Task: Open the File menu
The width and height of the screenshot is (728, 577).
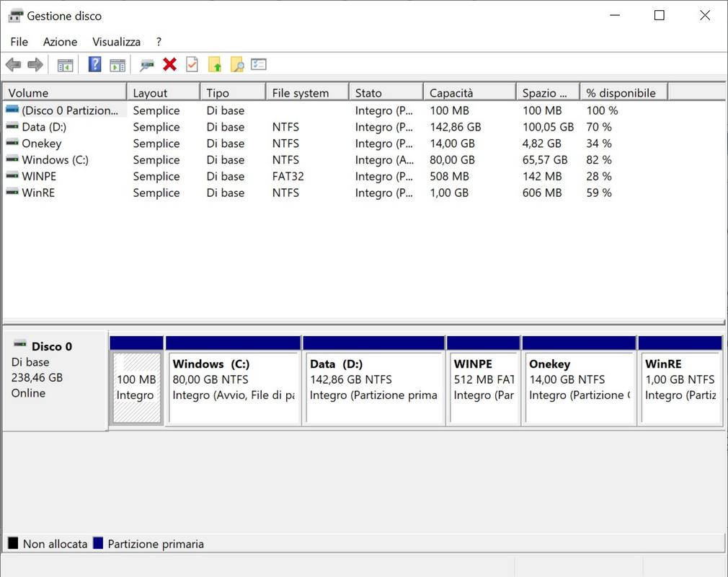Action: coord(19,42)
